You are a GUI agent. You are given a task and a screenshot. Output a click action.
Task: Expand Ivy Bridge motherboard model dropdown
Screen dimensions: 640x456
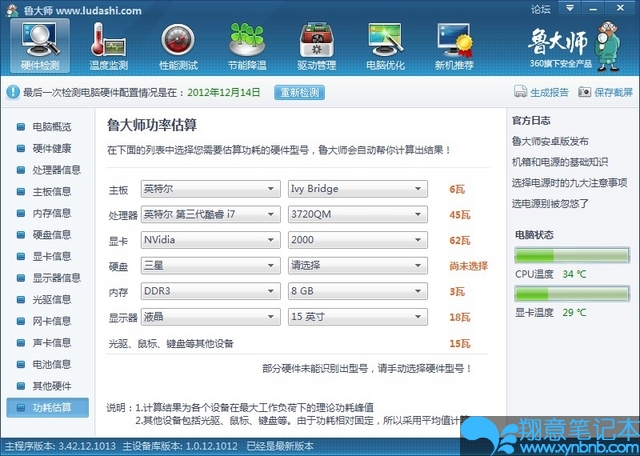tap(358, 189)
